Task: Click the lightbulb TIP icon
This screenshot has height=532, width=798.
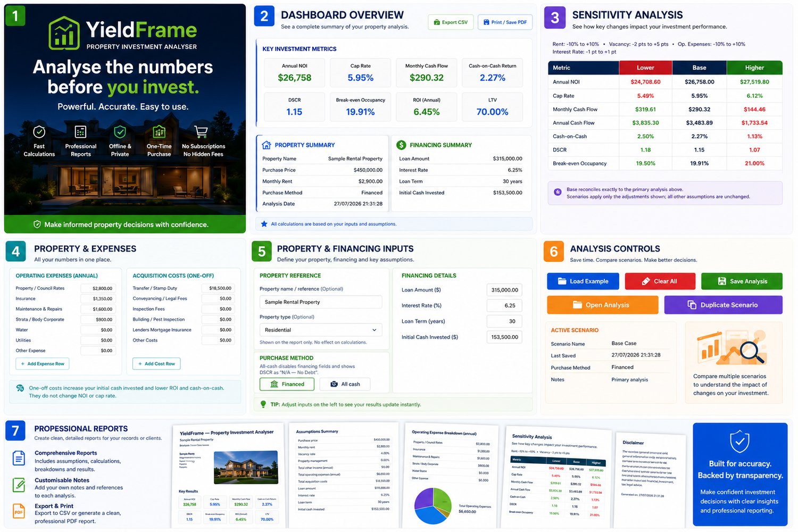Action: [263, 404]
